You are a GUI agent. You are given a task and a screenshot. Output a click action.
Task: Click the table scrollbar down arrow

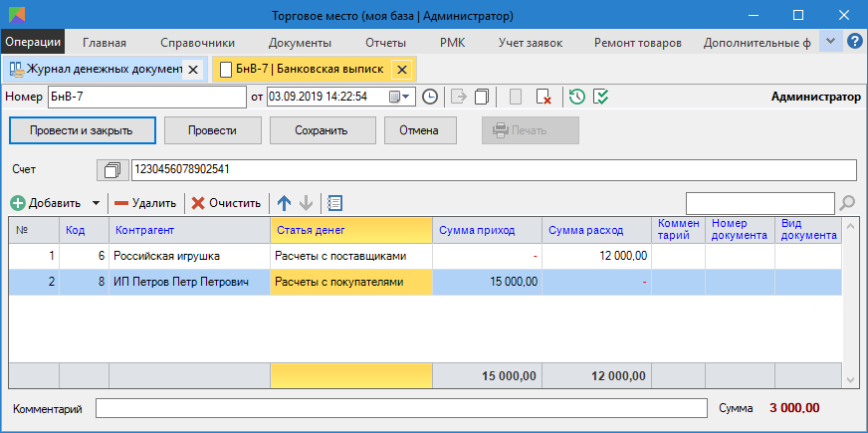click(851, 379)
